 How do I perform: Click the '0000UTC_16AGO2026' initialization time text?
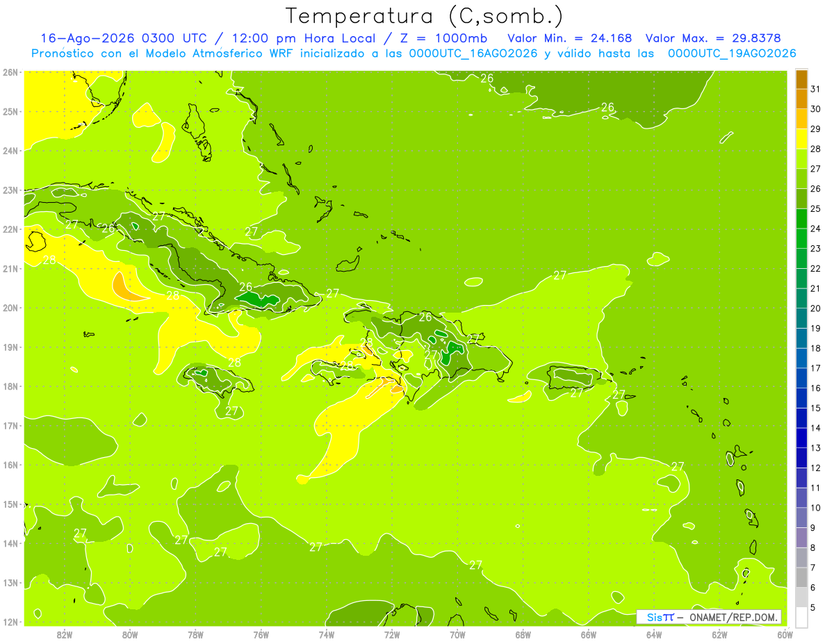pyautogui.click(x=473, y=53)
